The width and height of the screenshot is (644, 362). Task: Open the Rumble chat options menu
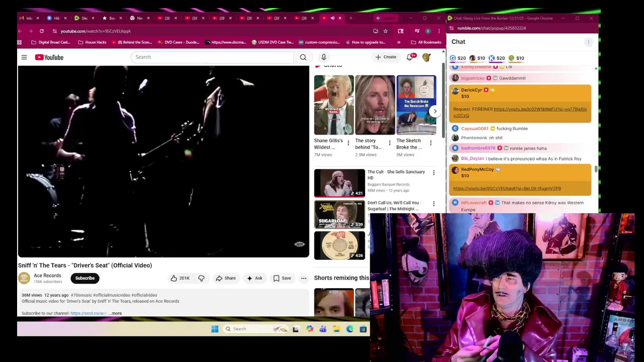point(588,42)
